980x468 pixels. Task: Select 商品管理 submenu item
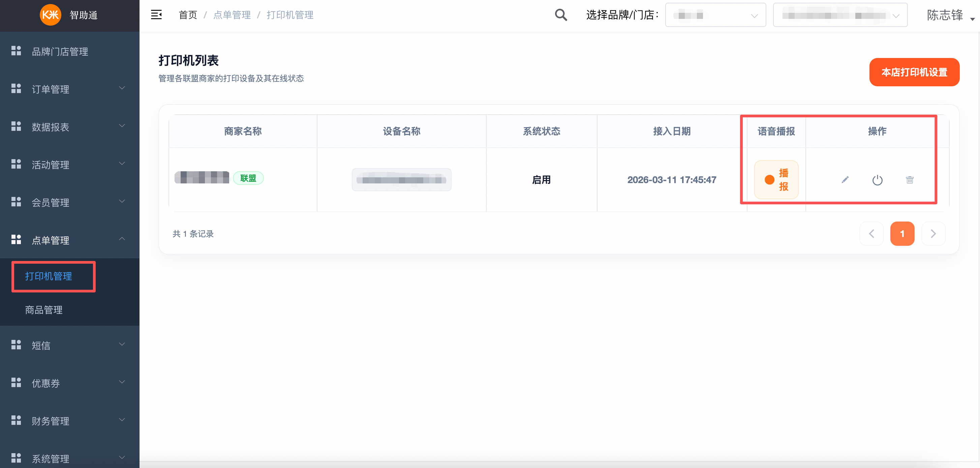click(x=44, y=310)
